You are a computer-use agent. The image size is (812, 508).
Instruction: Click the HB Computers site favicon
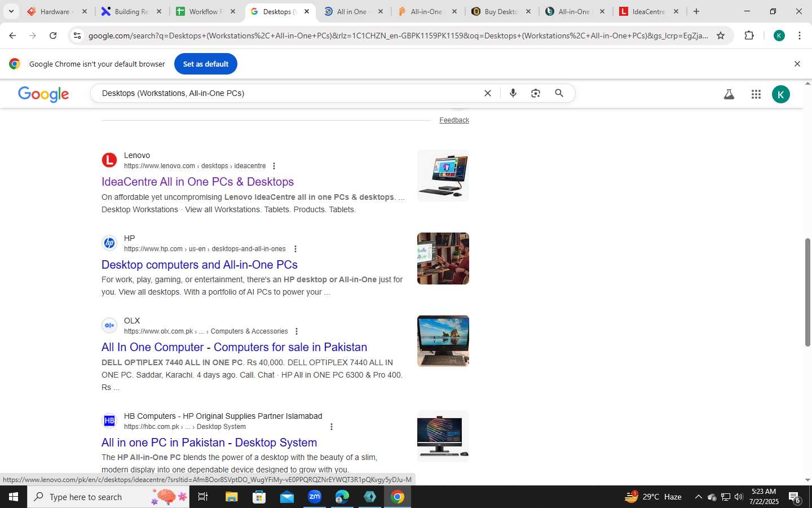[109, 421]
